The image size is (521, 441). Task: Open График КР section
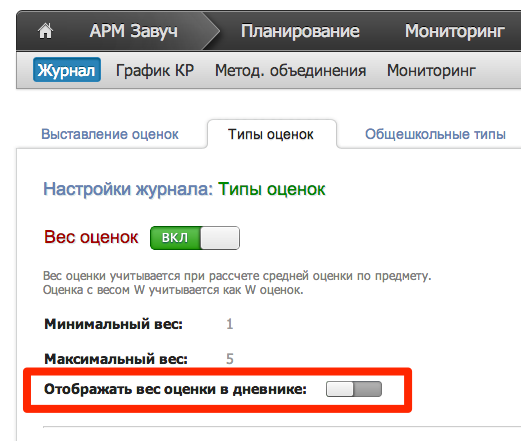pos(155,70)
